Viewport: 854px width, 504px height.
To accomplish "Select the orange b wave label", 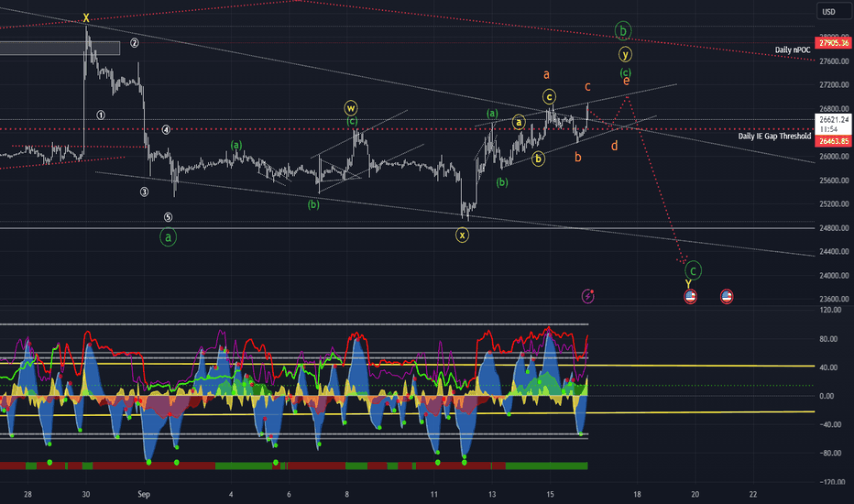I will pyautogui.click(x=578, y=157).
